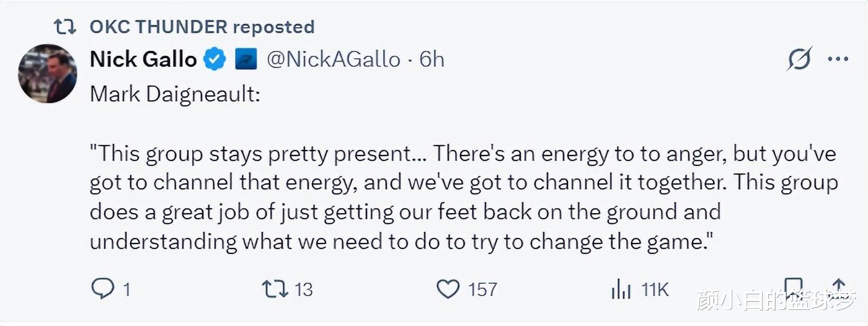Bookmark this tweet
Image resolution: width=868 pixels, height=326 pixels.
click(794, 288)
